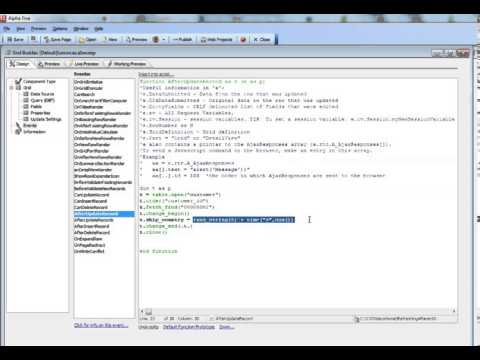The image size is (480, 360).
Task: Select the CanSearch event
Action: 84,94
